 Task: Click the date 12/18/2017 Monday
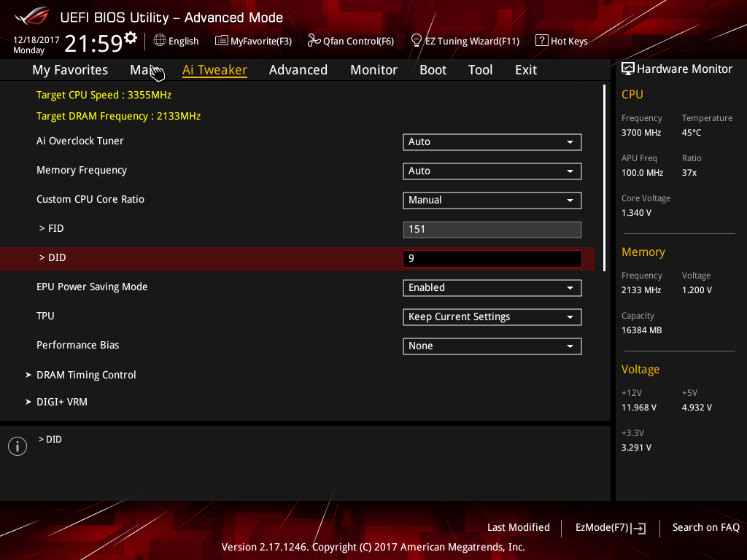click(x=36, y=44)
